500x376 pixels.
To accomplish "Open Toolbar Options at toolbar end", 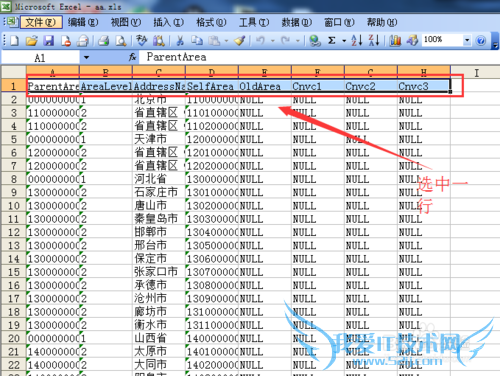I will tap(495, 41).
